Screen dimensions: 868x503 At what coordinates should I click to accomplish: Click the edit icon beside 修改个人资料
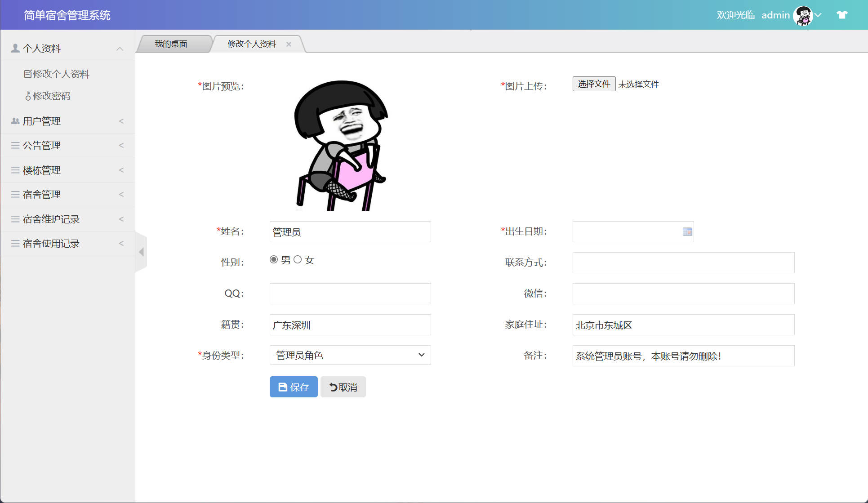tap(28, 73)
